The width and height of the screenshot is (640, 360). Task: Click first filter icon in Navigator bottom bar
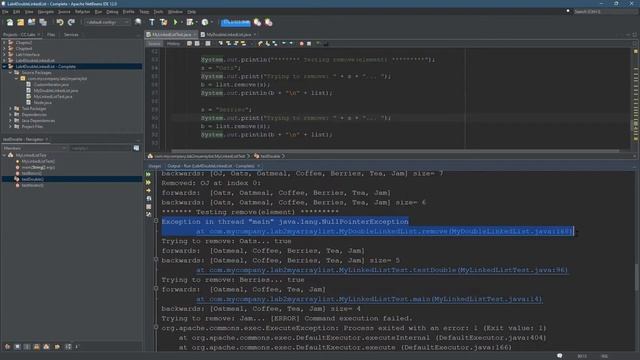7,347
